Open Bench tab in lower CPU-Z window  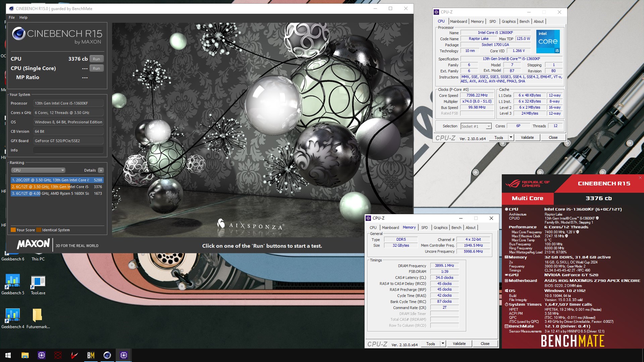point(456,228)
